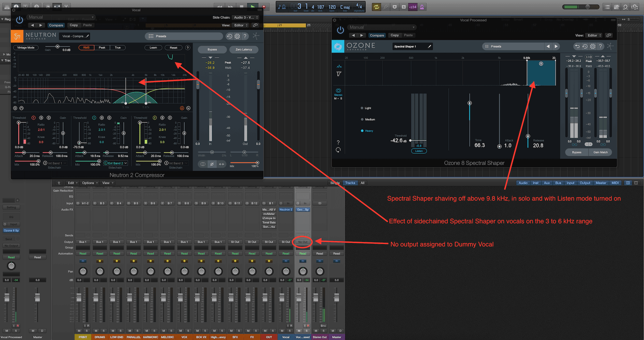Select Neutron previous preset arrow

pyautogui.click(x=32, y=25)
